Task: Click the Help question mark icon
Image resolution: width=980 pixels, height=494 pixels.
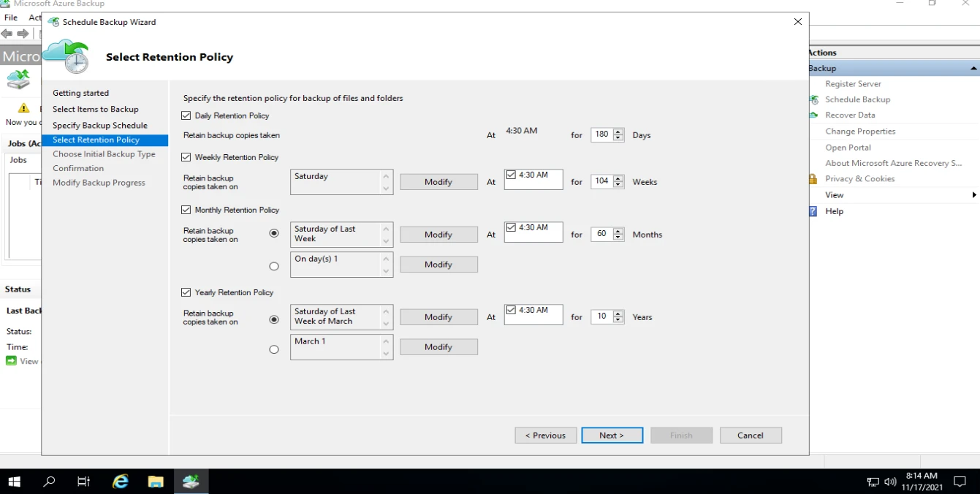Action: click(x=813, y=211)
